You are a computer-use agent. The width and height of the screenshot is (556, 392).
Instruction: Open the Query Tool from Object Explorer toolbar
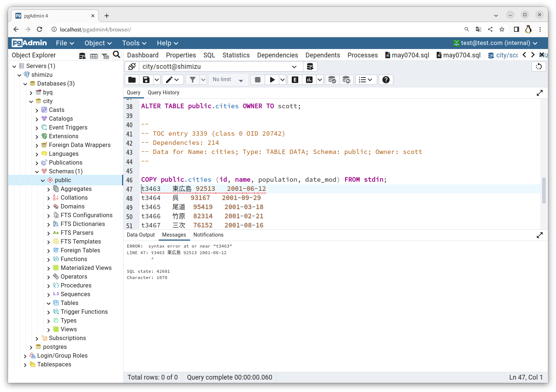(82, 55)
